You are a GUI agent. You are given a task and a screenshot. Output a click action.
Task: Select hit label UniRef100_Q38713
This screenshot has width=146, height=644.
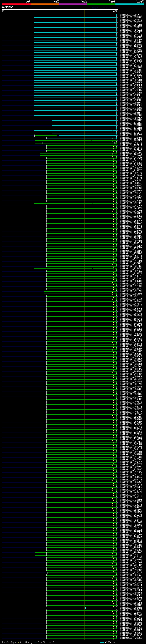point(131,610)
